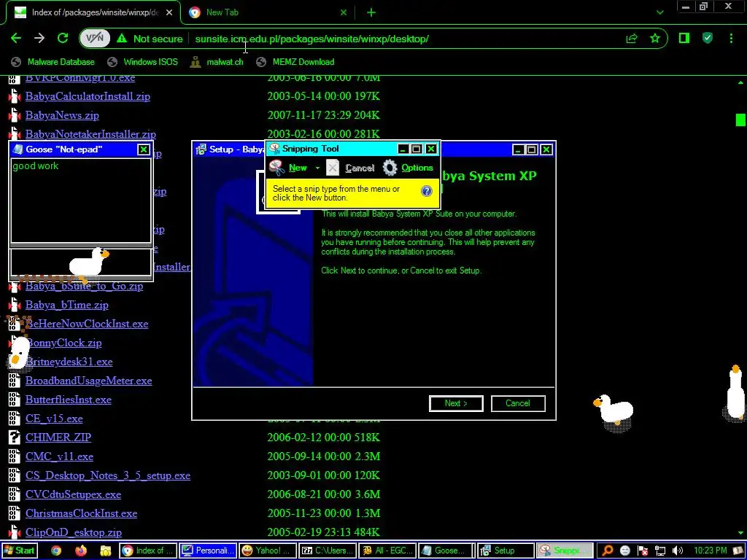Open Malware Database bookmark
The image size is (747, 560).
[x=53, y=62]
